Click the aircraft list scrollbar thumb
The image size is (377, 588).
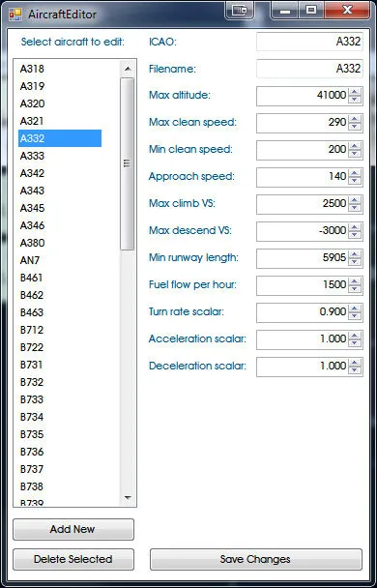point(128,163)
